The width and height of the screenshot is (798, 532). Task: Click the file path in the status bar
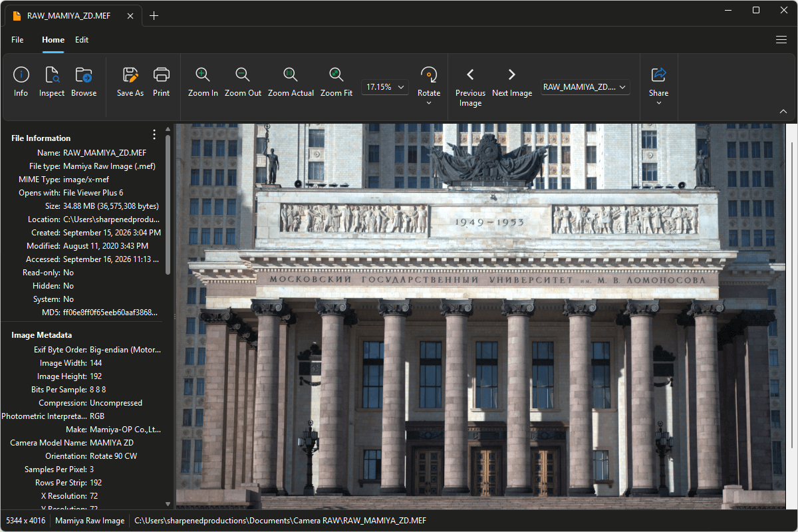(x=280, y=521)
